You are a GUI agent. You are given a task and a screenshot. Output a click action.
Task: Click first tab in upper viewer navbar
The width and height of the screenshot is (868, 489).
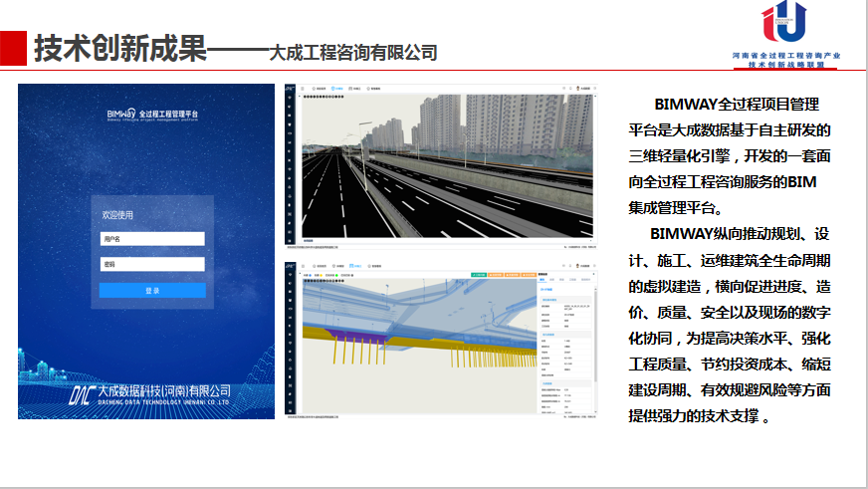[318, 89]
